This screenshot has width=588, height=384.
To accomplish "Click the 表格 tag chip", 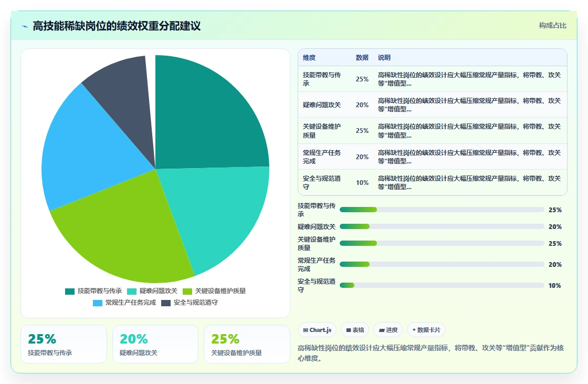I will 355,330.
